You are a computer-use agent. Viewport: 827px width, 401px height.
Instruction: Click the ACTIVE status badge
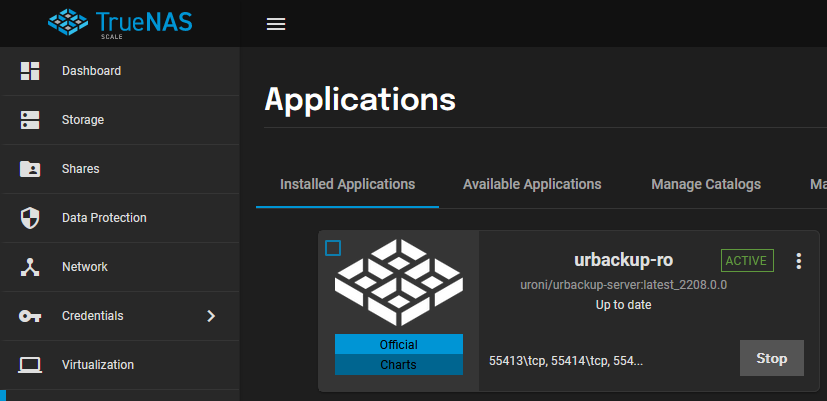coord(747,261)
